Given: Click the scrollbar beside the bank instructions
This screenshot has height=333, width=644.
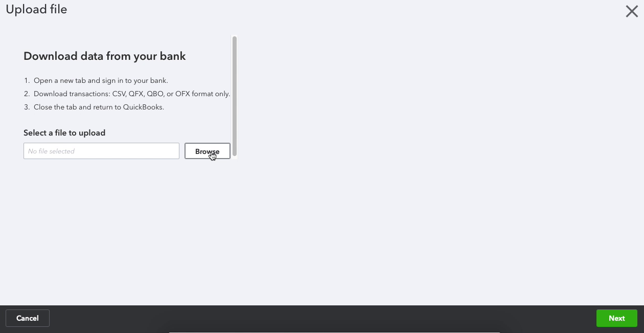Looking at the screenshot, I should 235,96.
